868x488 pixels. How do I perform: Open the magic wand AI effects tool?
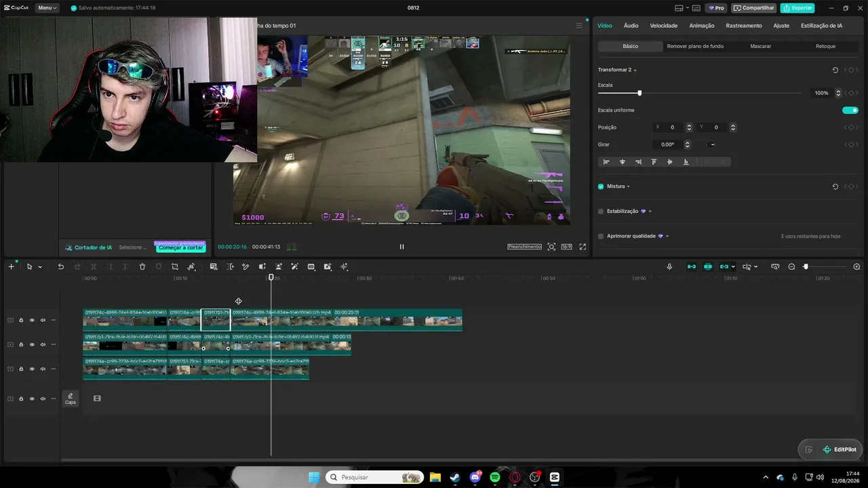click(294, 267)
